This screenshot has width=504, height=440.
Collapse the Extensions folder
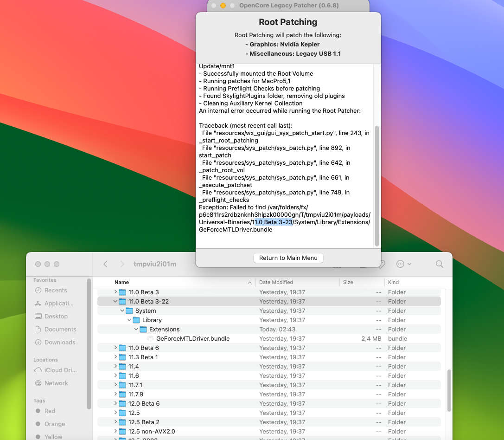click(x=136, y=329)
